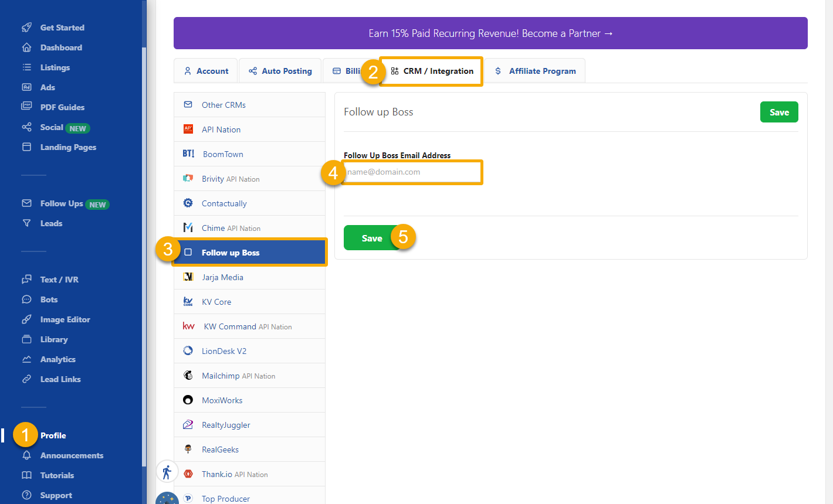
Task: Click the RealGeeks logo icon
Action: [188, 449]
